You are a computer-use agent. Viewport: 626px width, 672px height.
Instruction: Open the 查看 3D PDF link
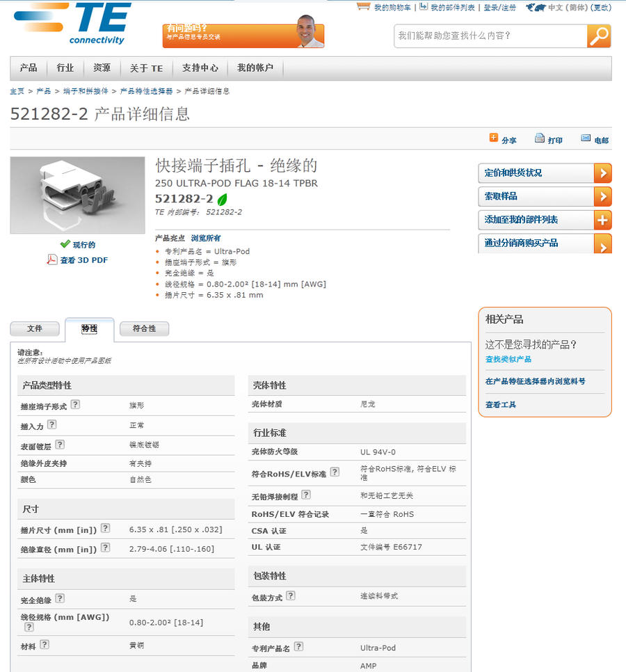pos(84,260)
